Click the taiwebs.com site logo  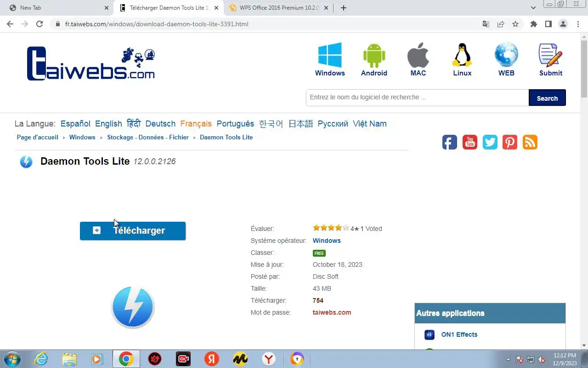(x=91, y=63)
